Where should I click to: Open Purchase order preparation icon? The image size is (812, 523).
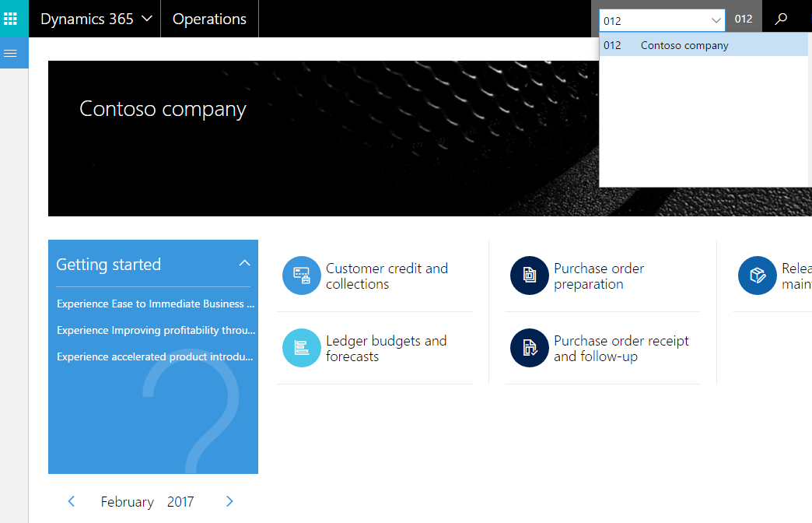[529, 276]
